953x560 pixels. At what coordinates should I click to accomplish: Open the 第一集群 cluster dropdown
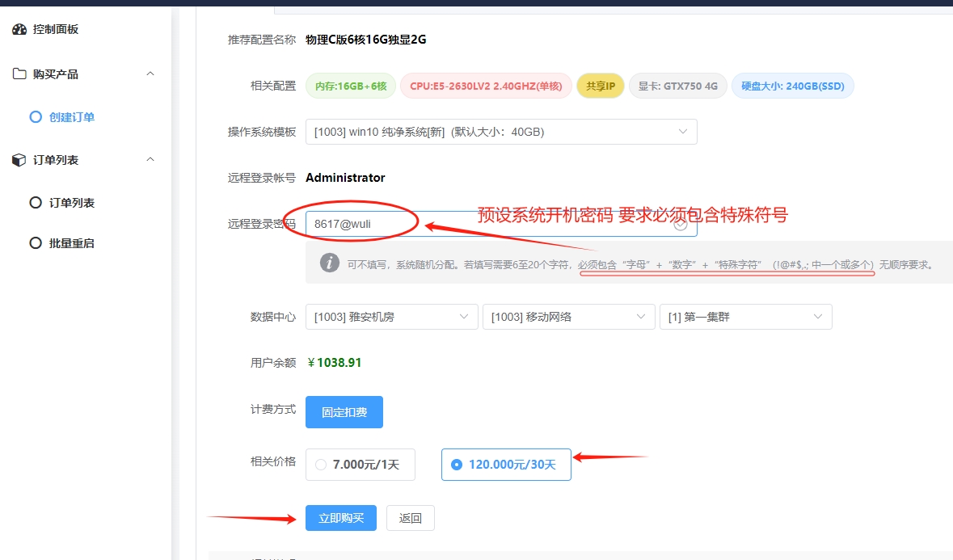coord(745,317)
